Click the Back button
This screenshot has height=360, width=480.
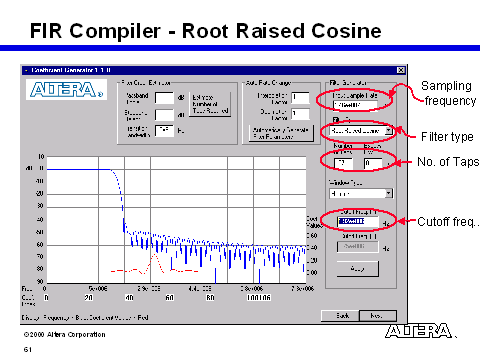click(340, 315)
